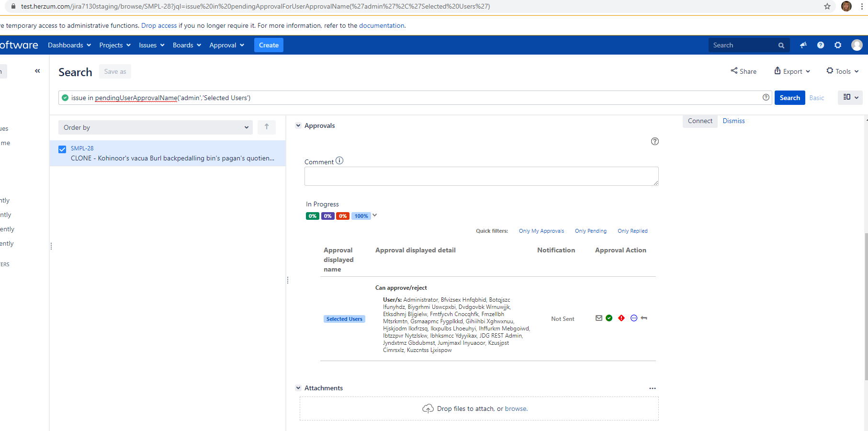Image resolution: width=868 pixels, height=431 pixels.
Task: Expand the Order by dropdown
Action: pyautogui.click(x=156, y=127)
